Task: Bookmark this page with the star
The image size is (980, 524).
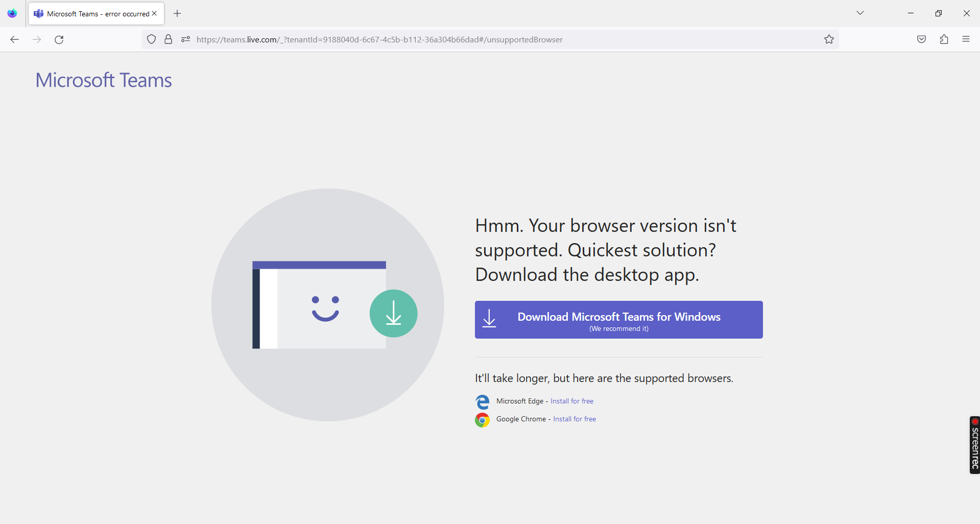Action: click(829, 39)
